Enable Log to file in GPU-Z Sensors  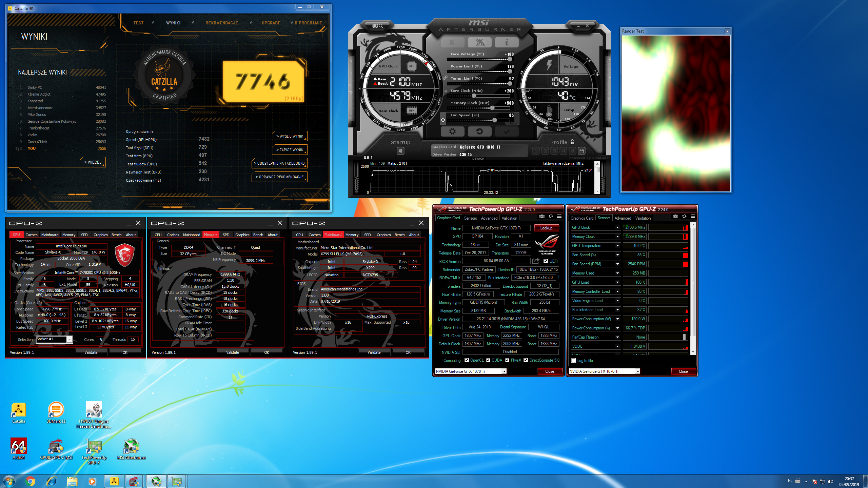pos(574,361)
